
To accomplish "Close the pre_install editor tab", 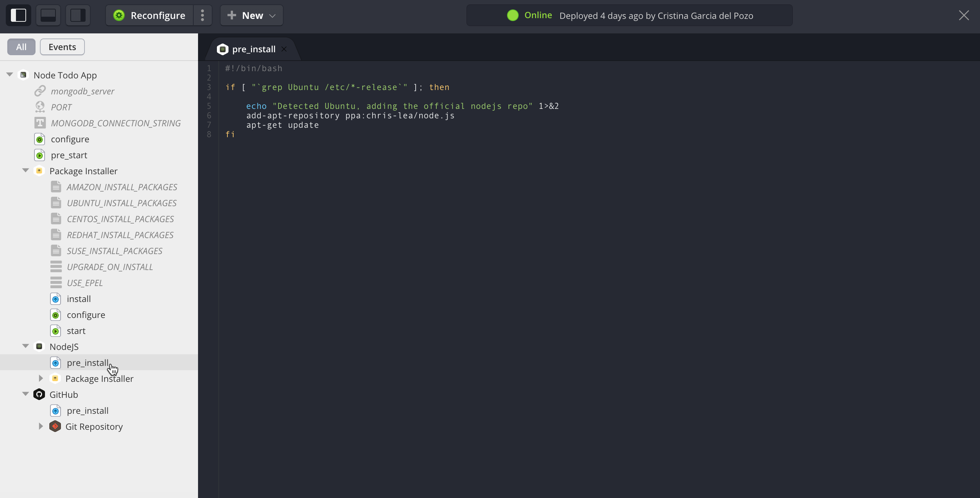I will click(284, 49).
